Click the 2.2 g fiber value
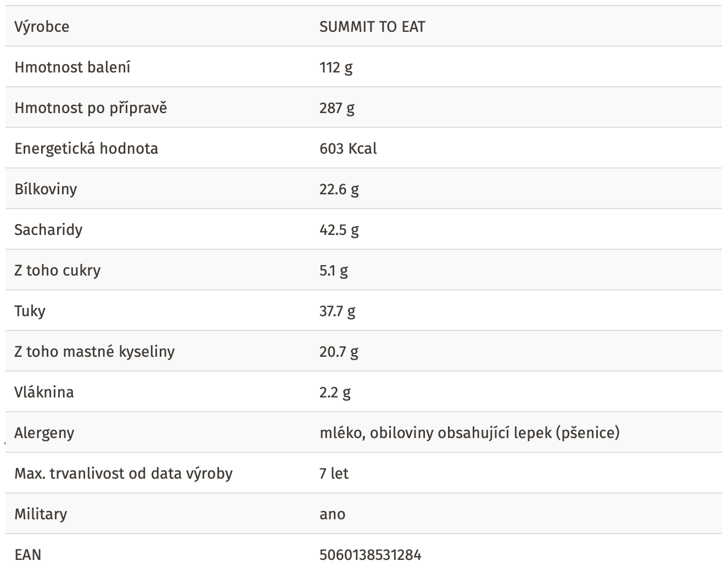The width and height of the screenshot is (728, 572). click(x=335, y=392)
